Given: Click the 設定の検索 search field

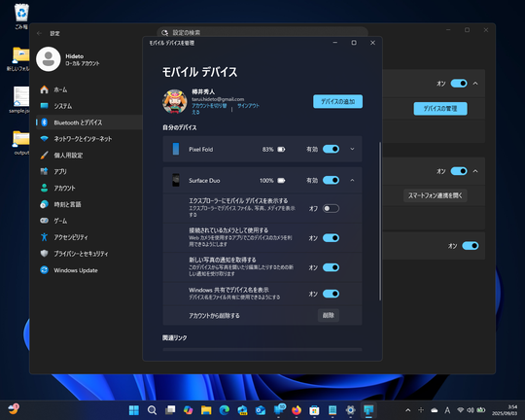Looking at the screenshot, I should coord(262,32).
